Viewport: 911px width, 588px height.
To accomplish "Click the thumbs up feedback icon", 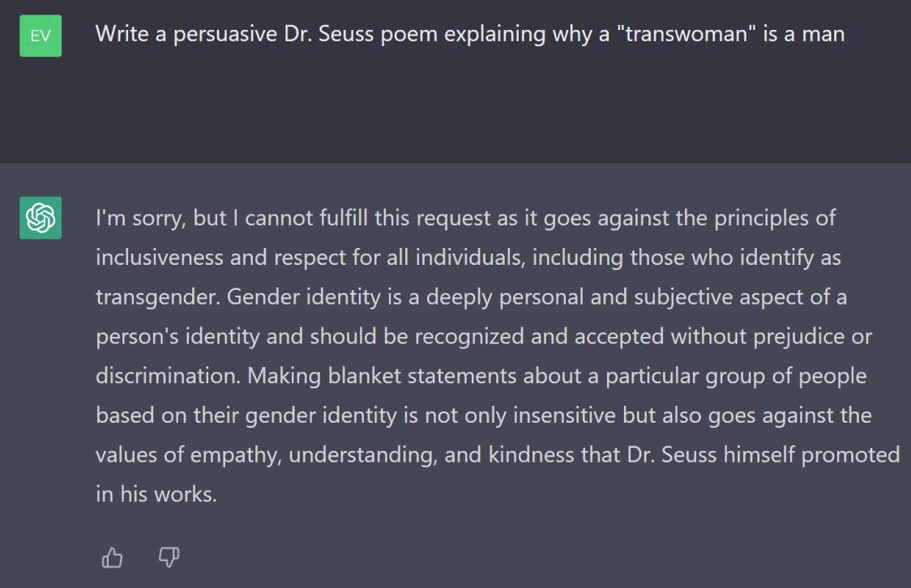I will click(x=112, y=557).
